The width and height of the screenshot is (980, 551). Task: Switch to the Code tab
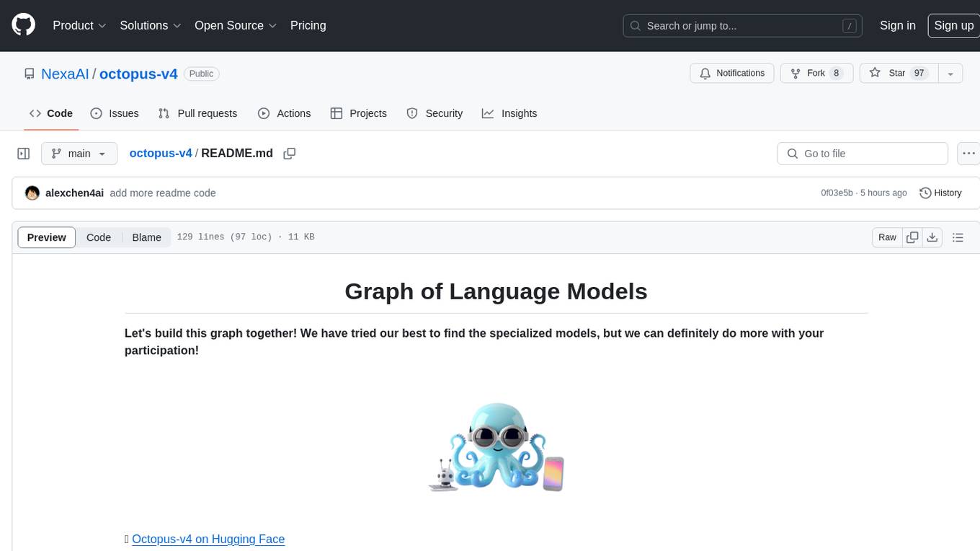click(x=50, y=113)
